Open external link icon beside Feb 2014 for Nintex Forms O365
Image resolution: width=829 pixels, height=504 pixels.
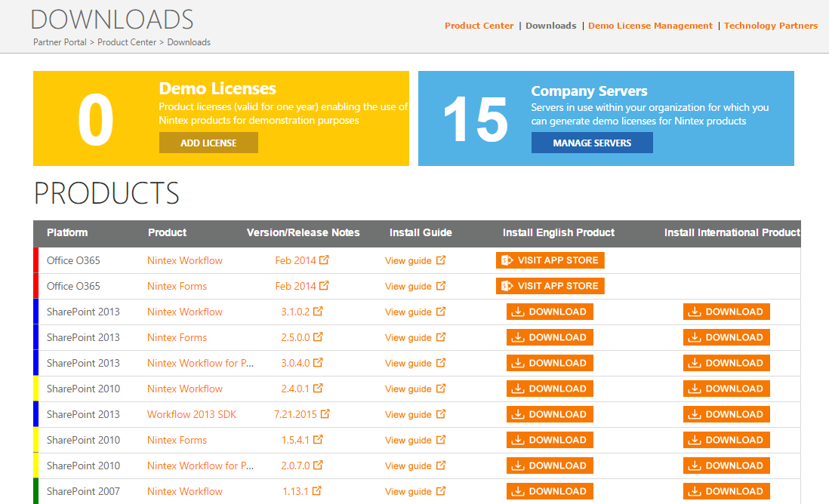[324, 285]
